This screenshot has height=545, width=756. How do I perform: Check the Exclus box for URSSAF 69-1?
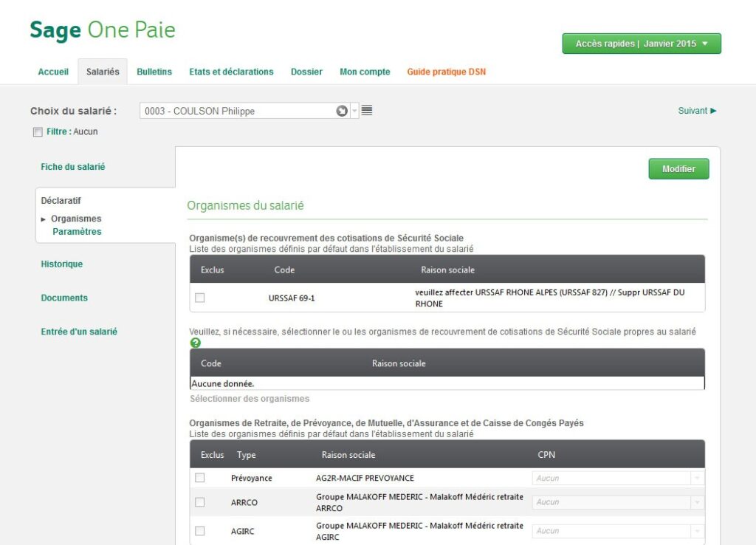[199, 298]
